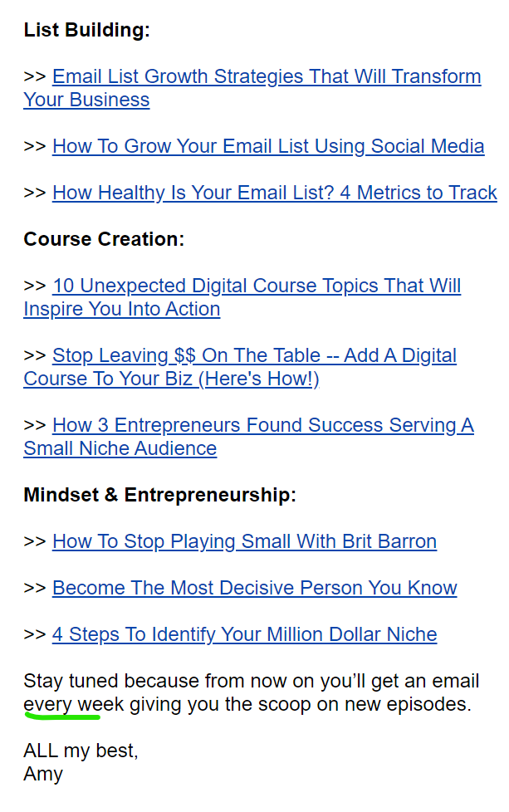509x812 pixels.
Task: Open How To Stop Playing Small link
Action: pyautogui.click(x=244, y=541)
